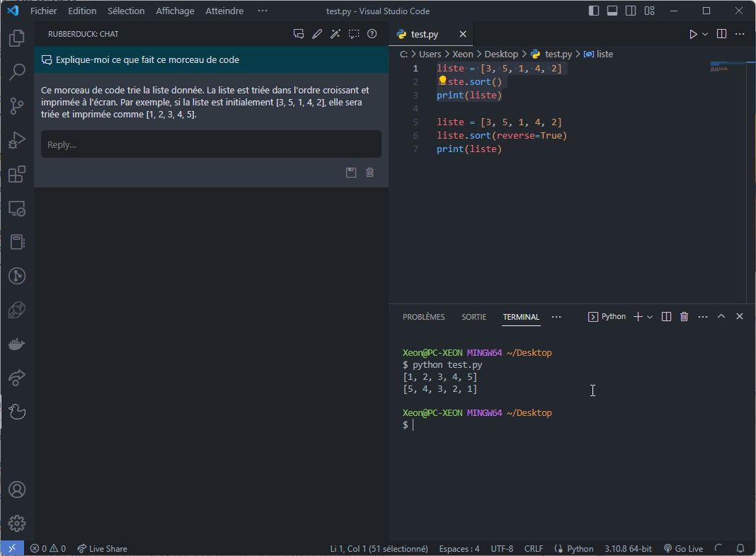Click Live Share in the status bar

[102, 548]
